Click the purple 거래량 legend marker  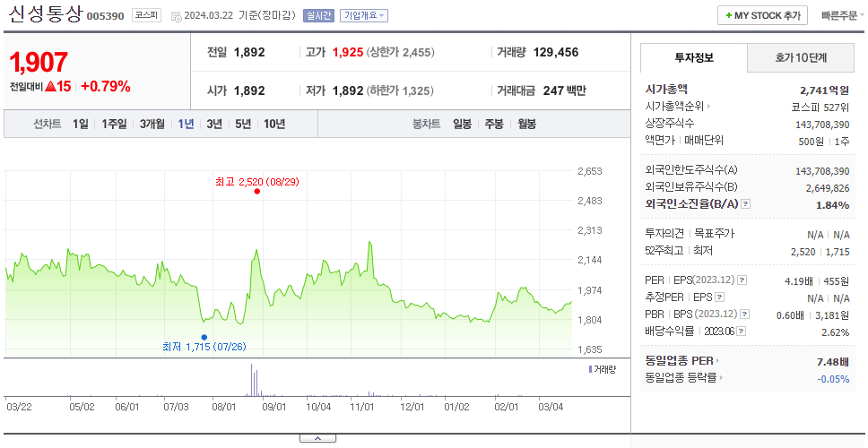click(x=590, y=369)
